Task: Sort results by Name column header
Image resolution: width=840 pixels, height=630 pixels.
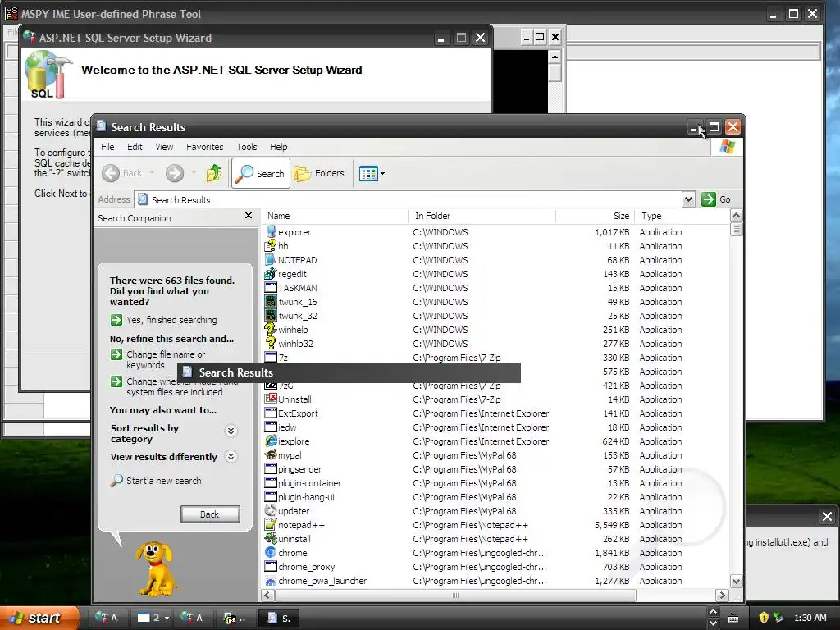Action: (x=335, y=216)
